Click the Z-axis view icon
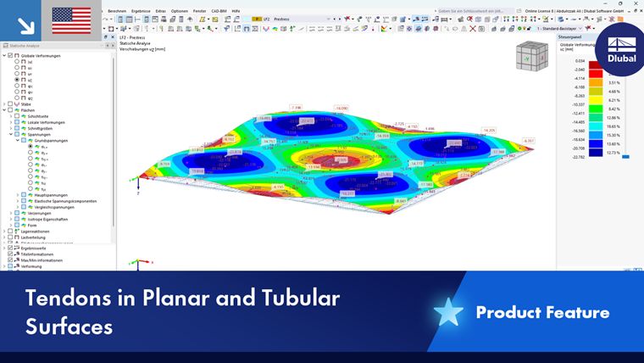Image resolution: width=644 pixels, height=363 pixels. click(x=524, y=20)
